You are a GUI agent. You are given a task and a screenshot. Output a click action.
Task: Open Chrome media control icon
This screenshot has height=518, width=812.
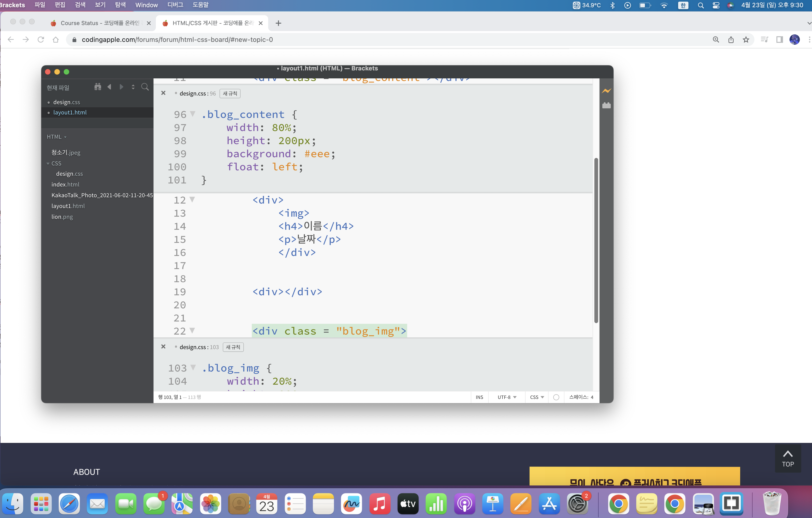(764, 40)
